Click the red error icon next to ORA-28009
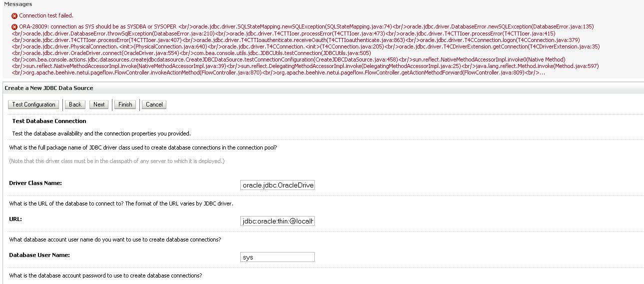This screenshot has width=644, height=284. [x=14, y=26]
